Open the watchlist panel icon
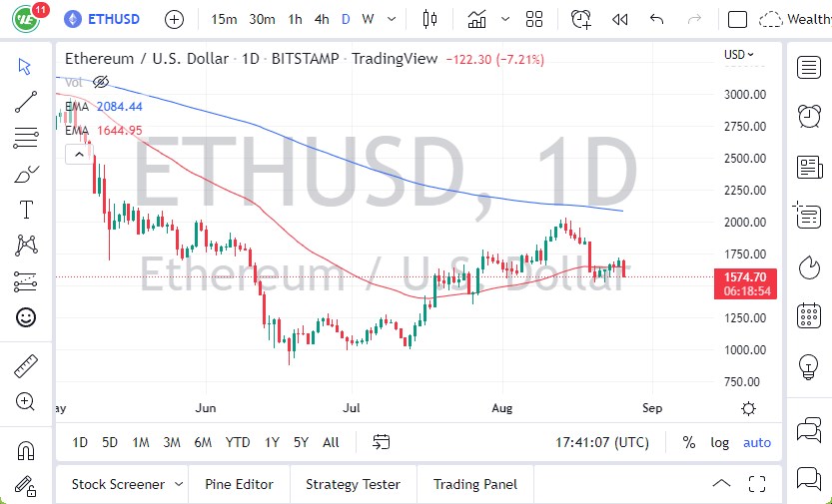The width and height of the screenshot is (832, 504). click(809, 67)
